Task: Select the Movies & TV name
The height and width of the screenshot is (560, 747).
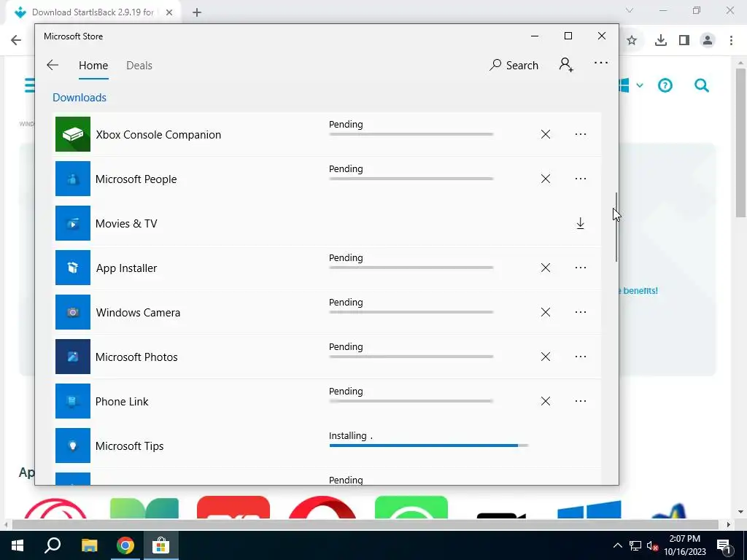Action: [126, 224]
